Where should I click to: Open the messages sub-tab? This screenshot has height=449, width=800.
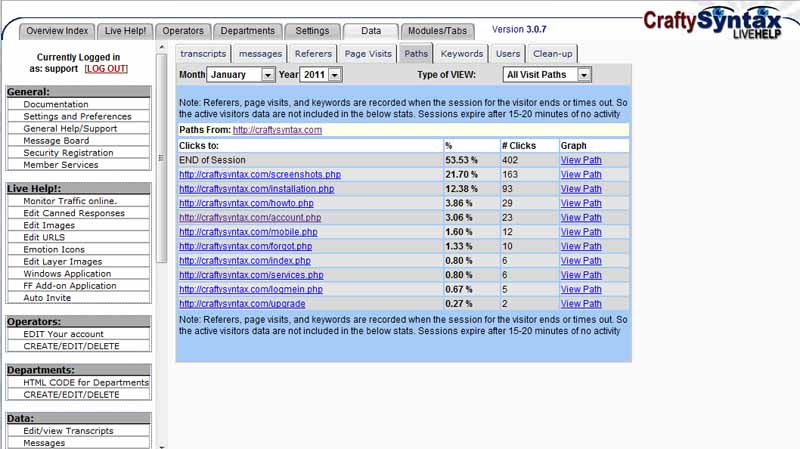point(260,54)
